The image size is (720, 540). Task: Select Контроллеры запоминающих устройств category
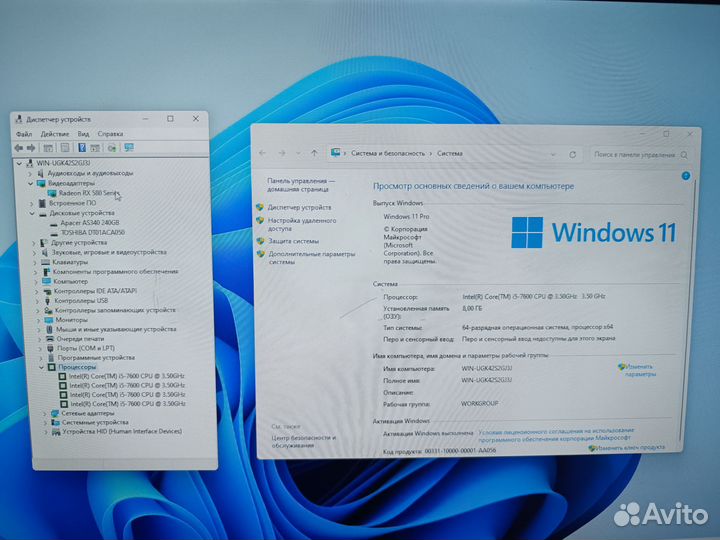point(115,310)
